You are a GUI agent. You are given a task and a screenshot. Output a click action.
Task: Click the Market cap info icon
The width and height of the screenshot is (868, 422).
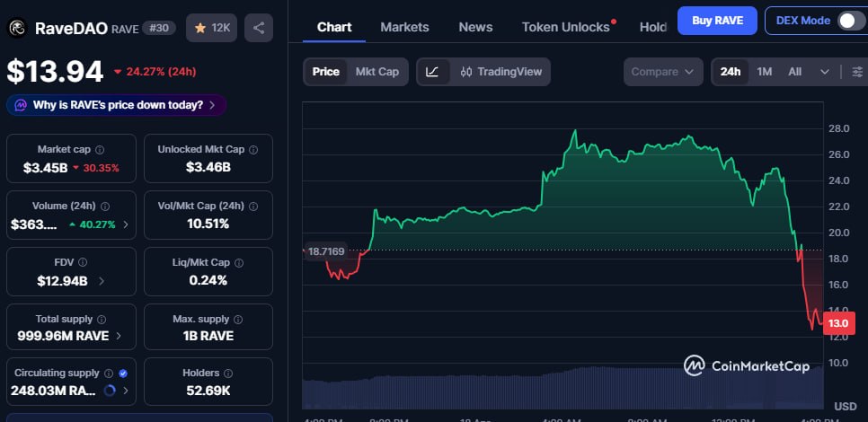point(100,150)
